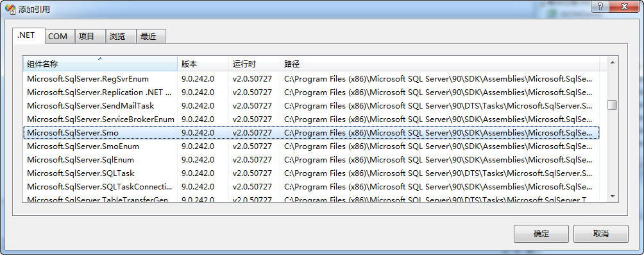
Task: Click runtime cell of ServiceBrokerEnum row
Action: pos(252,119)
